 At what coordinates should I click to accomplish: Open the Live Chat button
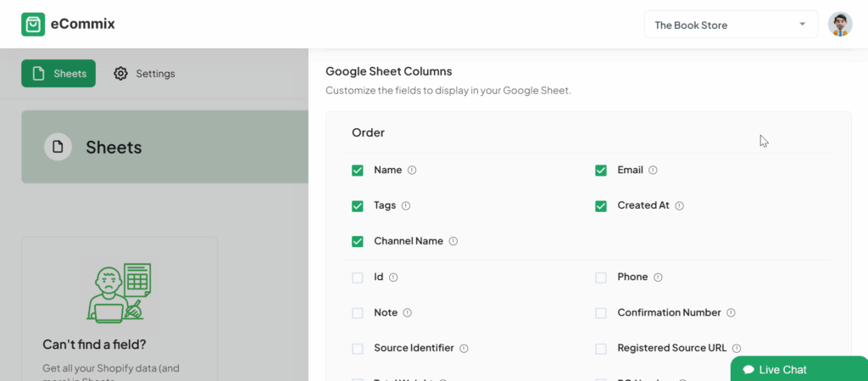coord(799,369)
